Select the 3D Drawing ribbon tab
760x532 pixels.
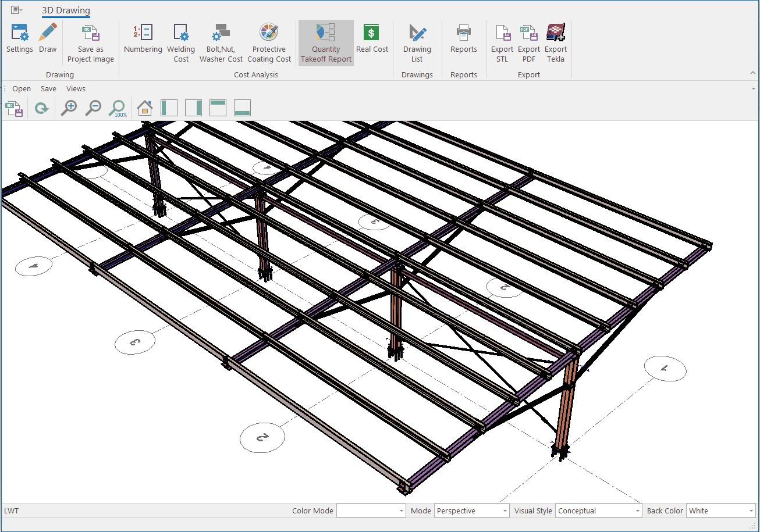66,10
